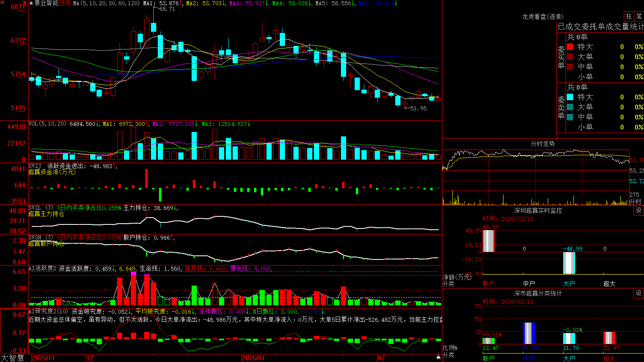Click the 2025/11 marker on the time axis

pyautogui.click(x=43, y=358)
